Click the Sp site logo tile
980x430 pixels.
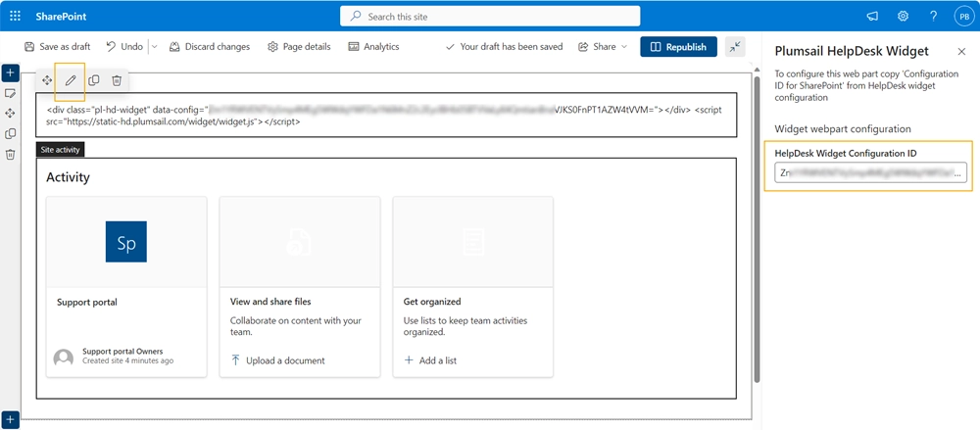coord(126,241)
